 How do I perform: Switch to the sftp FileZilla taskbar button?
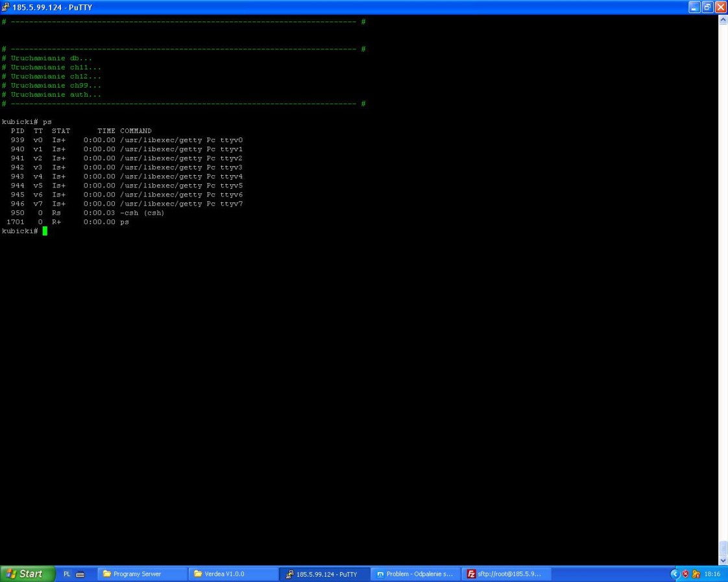(507, 574)
